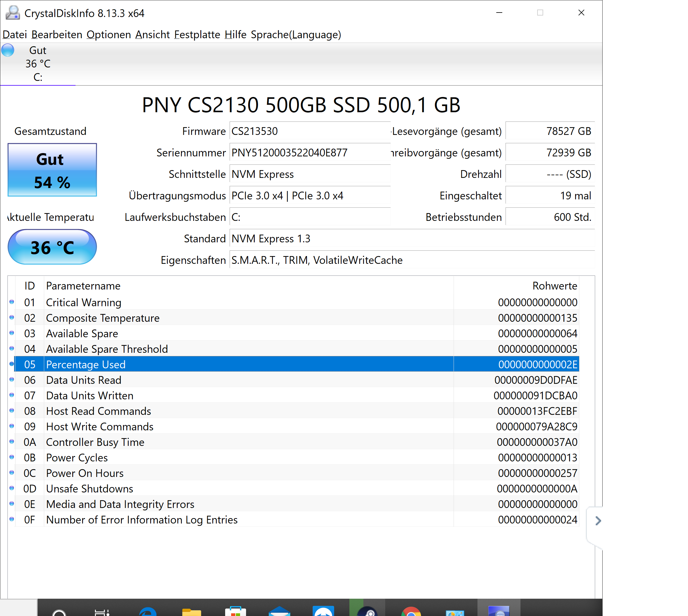Open the TeamViewer icon in the taskbar
Screen dimensions: 688x616
click(x=323, y=611)
